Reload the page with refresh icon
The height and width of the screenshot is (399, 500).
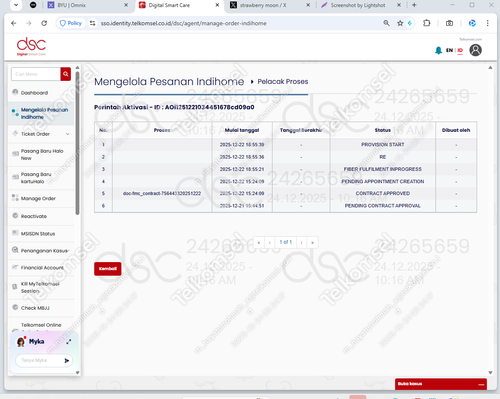[44, 23]
